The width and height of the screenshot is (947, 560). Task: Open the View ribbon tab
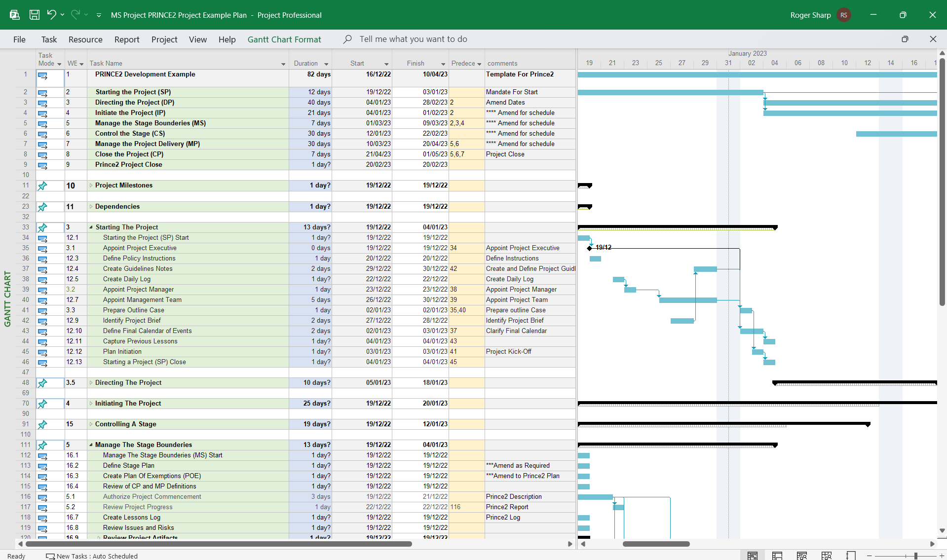pos(198,39)
